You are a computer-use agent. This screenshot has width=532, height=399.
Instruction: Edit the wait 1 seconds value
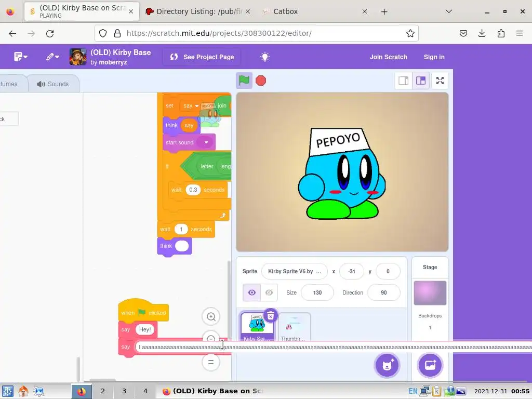click(181, 229)
